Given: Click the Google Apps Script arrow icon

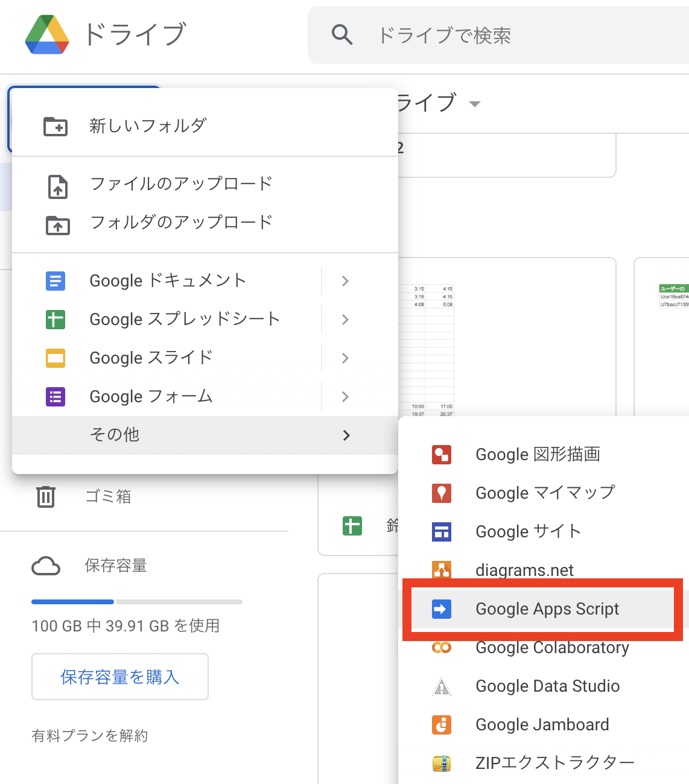Looking at the screenshot, I should tap(442, 609).
